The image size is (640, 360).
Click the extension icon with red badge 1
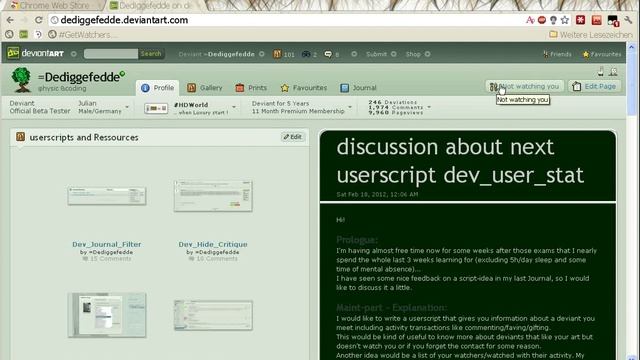pyautogui.click(x=613, y=20)
